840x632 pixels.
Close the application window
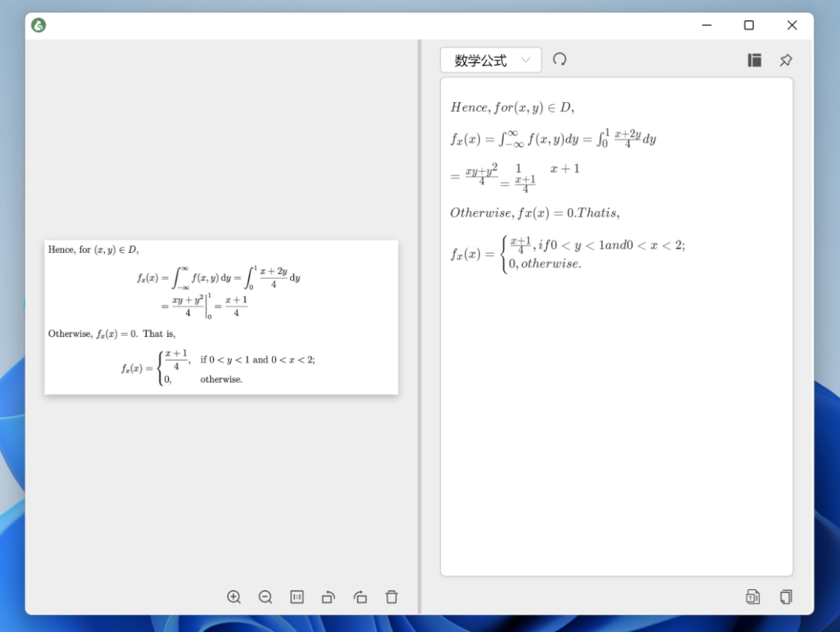coord(792,25)
